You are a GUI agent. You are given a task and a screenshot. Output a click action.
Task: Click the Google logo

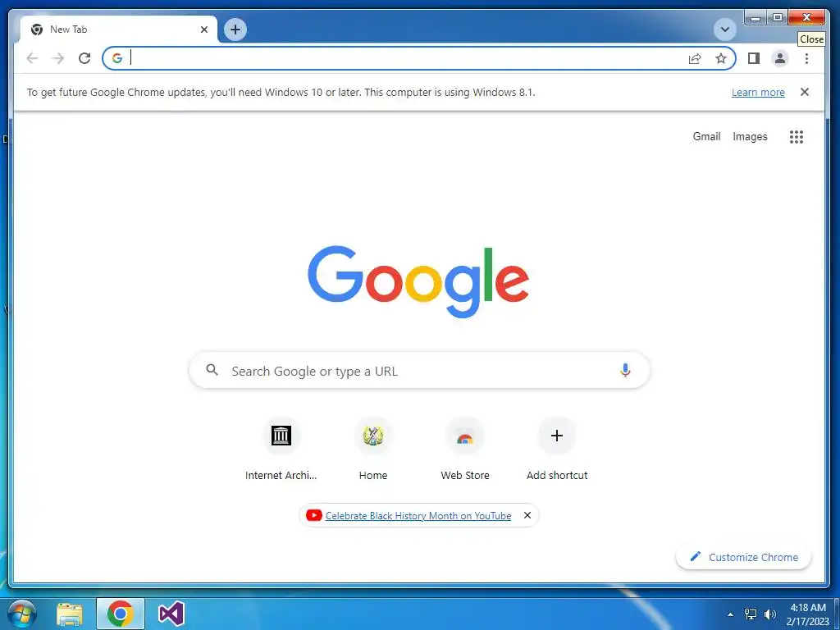point(418,281)
